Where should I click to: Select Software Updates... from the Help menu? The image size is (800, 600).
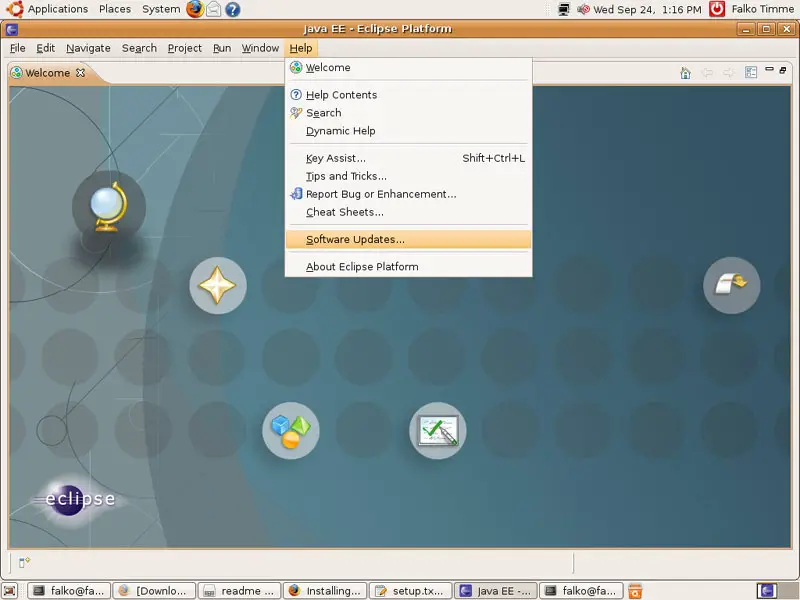point(409,239)
